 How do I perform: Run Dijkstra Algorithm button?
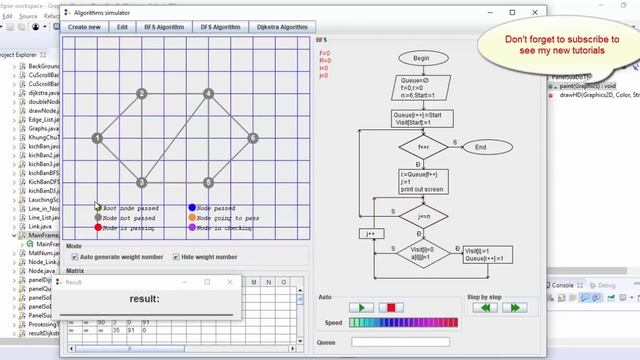282,27
